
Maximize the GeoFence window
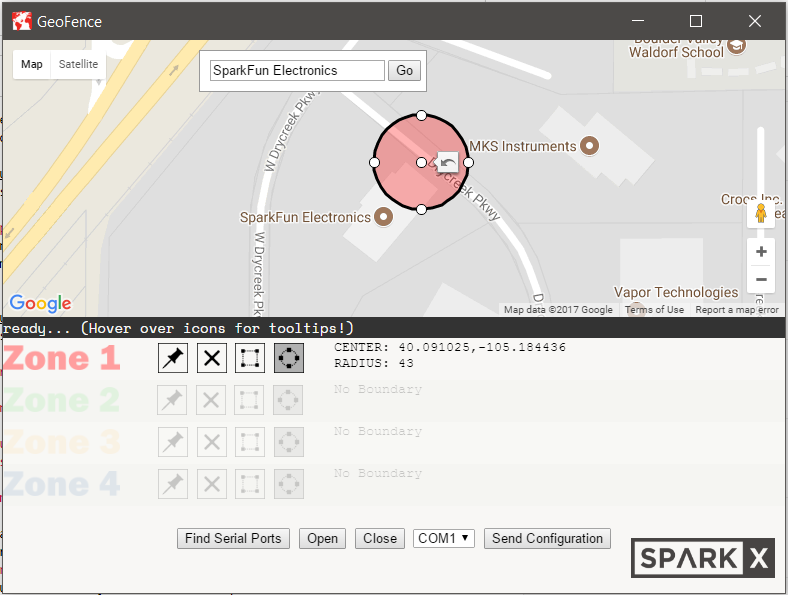coord(696,21)
